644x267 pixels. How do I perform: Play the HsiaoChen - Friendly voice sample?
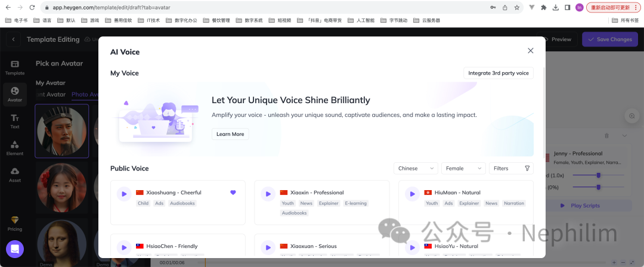coord(123,248)
